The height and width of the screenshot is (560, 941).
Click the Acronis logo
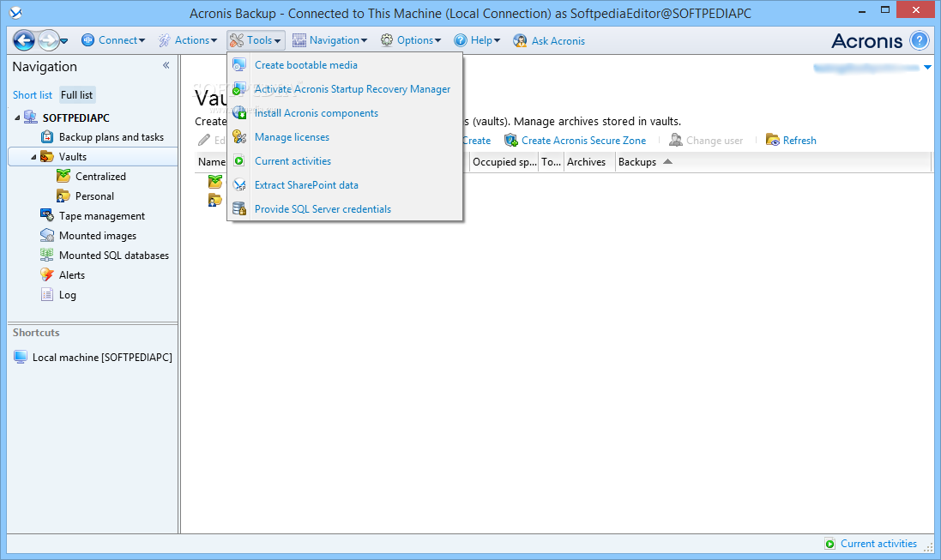click(866, 41)
